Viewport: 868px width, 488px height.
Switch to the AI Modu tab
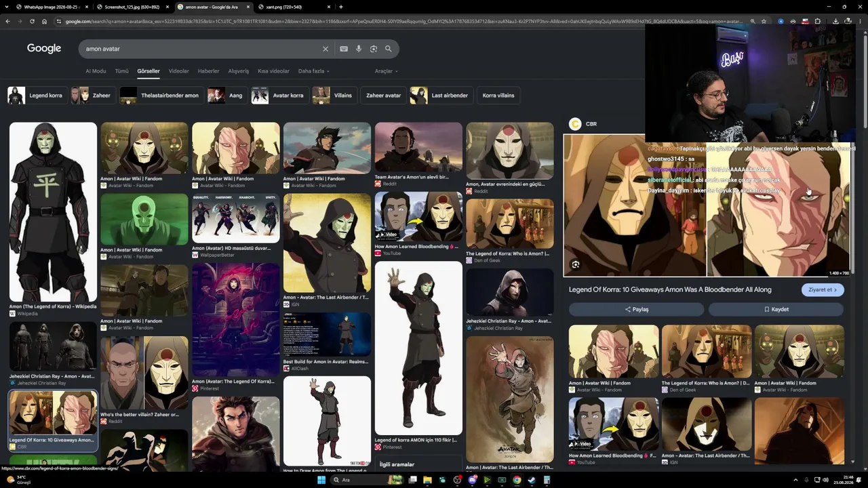click(96, 71)
